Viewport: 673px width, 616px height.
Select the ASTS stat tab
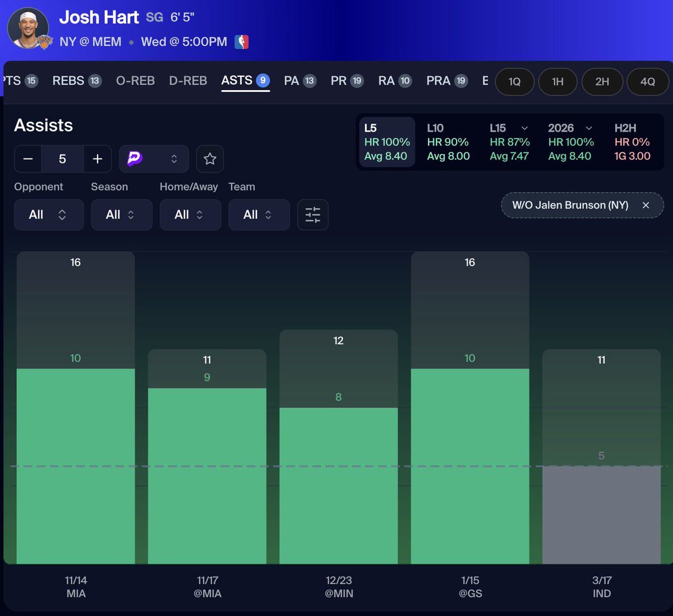pyautogui.click(x=245, y=81)
